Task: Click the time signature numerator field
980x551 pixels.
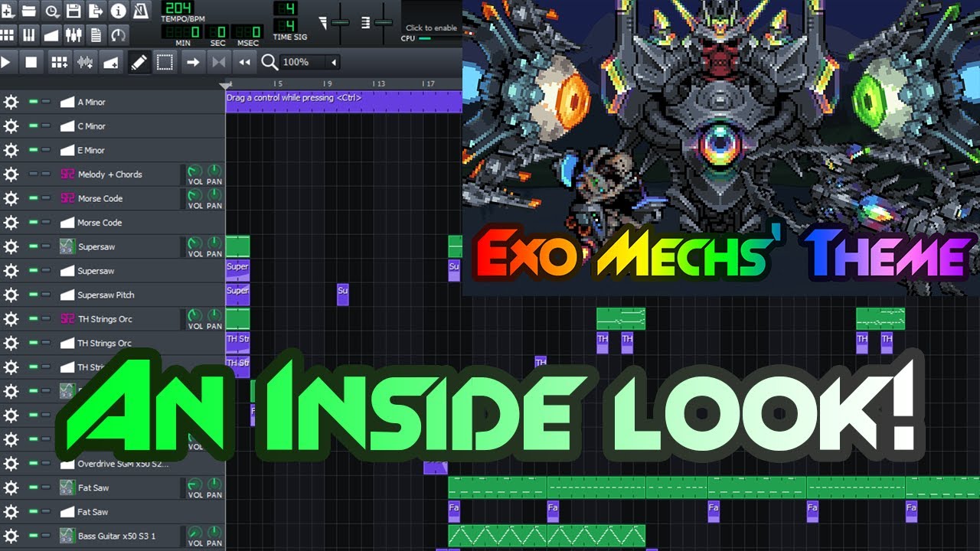Action: click(x=286, y=8)
